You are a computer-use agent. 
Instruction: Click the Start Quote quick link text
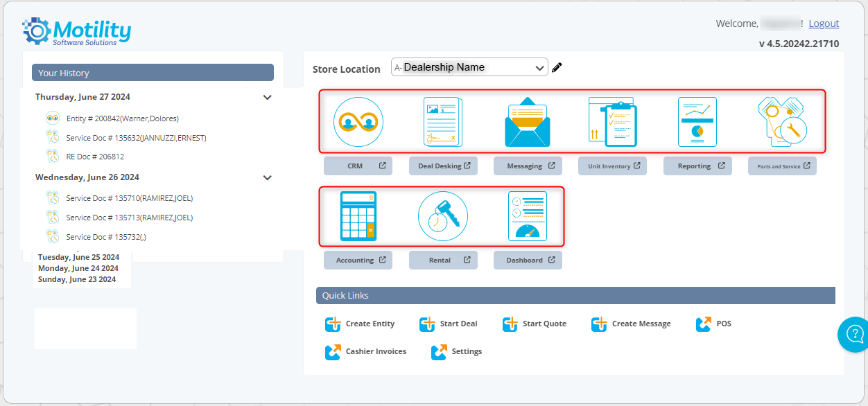(x=544, y=324)
